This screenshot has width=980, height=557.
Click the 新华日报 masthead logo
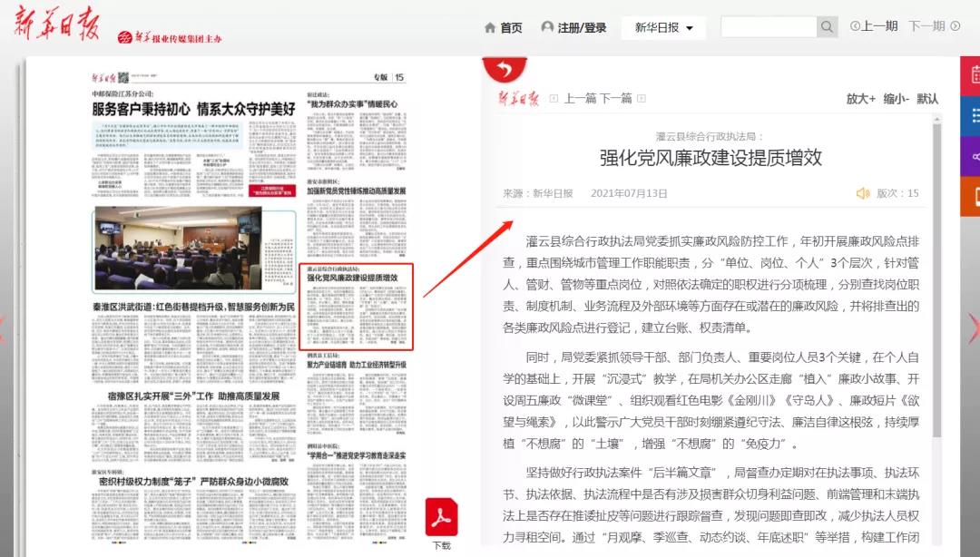(x=56, y=24)
